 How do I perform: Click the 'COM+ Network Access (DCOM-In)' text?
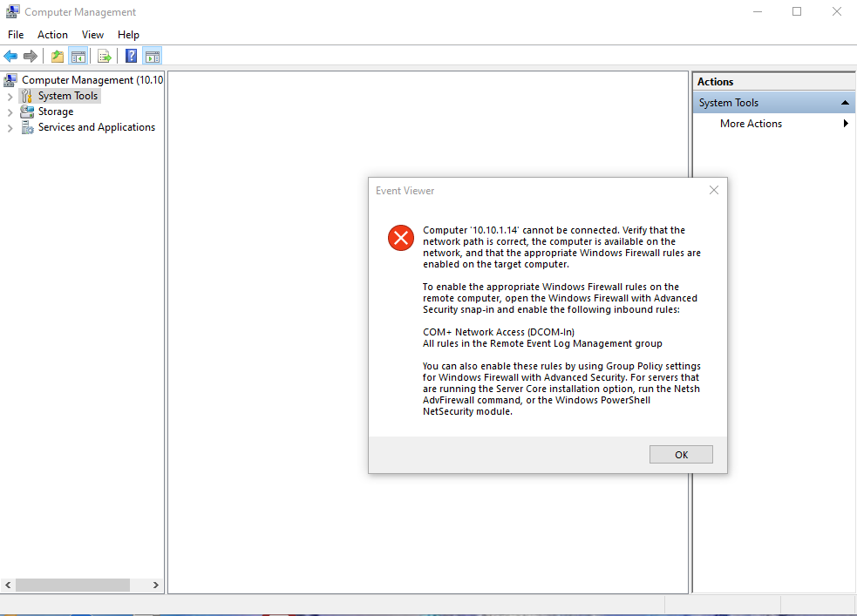pos(499,332)
